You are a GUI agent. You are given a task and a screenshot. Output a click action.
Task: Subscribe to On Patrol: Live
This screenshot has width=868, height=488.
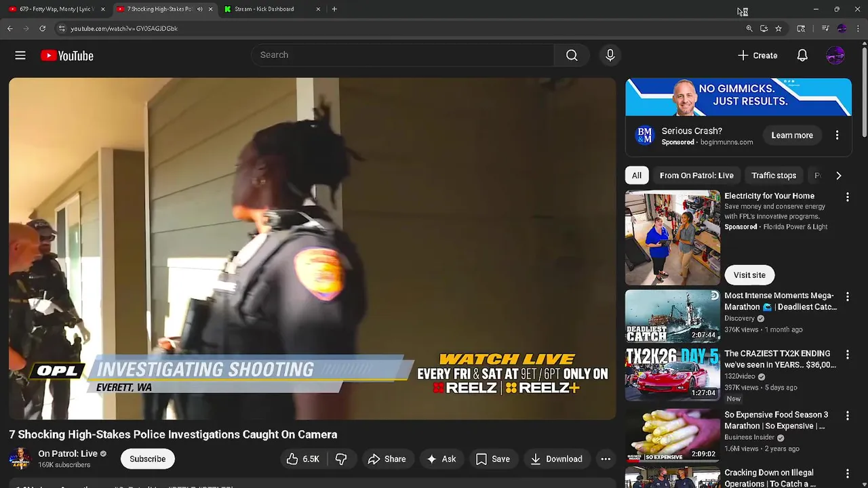pyautogui.click(x=147, y=459)
